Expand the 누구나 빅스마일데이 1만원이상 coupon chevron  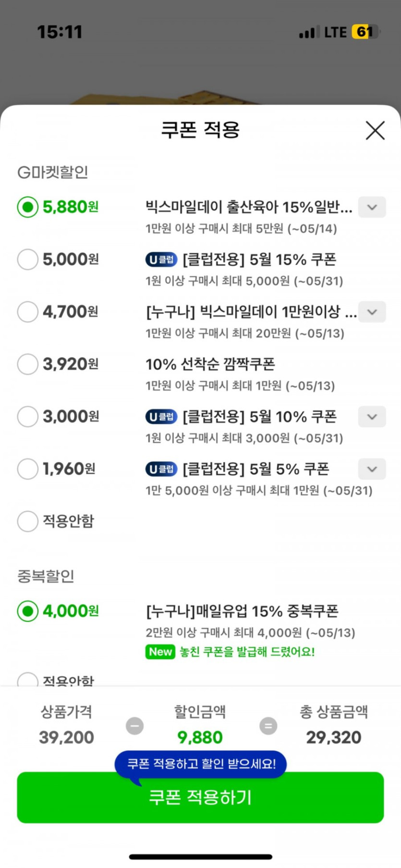[x=372, y=312]
